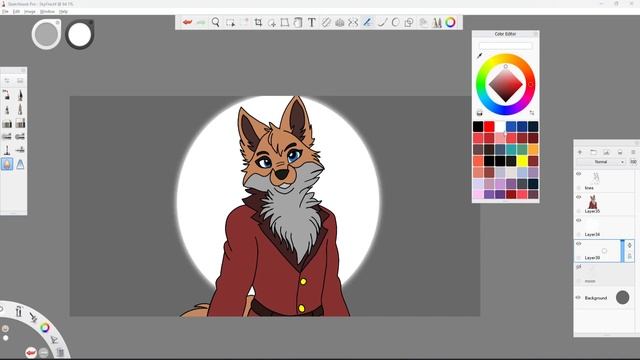Click the trash icon in the corner lagoon
Image resolution: width=640 pixels, height=360 pixels.
[60, 352]
